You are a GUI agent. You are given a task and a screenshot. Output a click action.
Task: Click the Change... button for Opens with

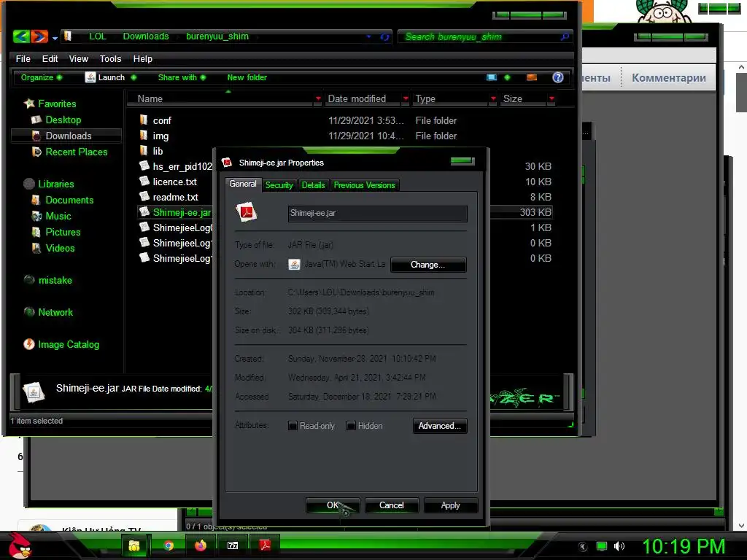[x=427, y=265]
